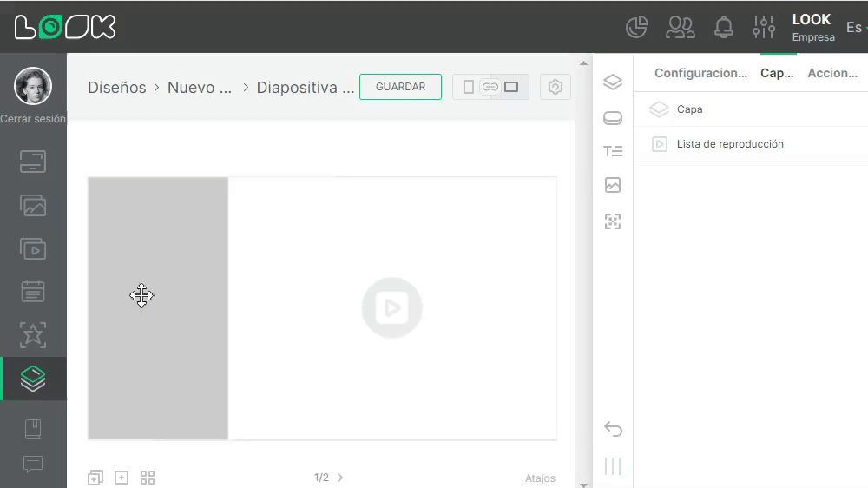
Task: Go to Nuevo ... breadcrumb
Action: click(200, 88)
